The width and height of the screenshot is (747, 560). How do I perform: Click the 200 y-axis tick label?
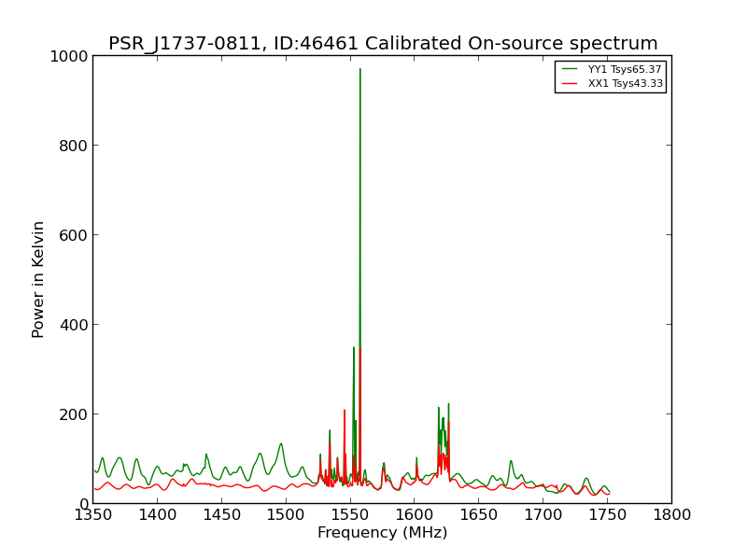(74, 414)
